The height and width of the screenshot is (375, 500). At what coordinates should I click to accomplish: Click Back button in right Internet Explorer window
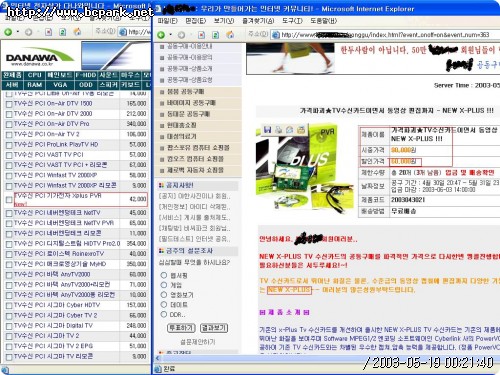161,35
